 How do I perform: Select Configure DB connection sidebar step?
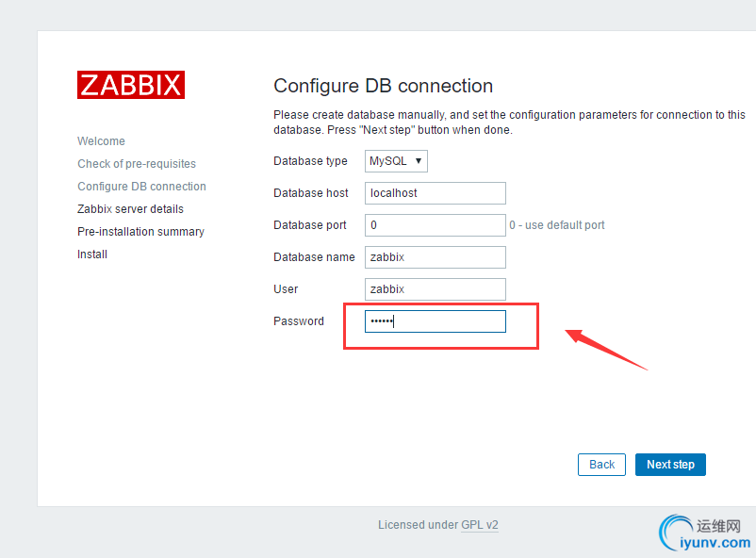pyautogui.click(x=141, y=187)
